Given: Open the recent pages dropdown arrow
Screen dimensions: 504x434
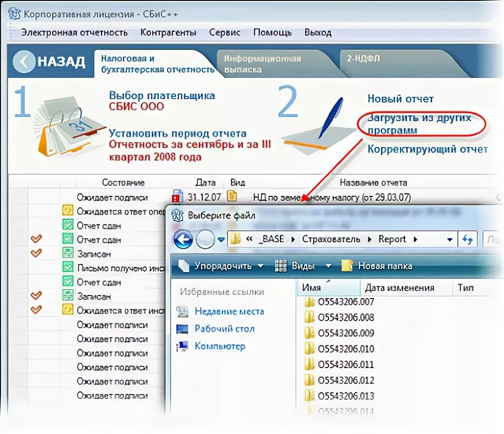Looking at the screenshot, I should coord(221,239).
